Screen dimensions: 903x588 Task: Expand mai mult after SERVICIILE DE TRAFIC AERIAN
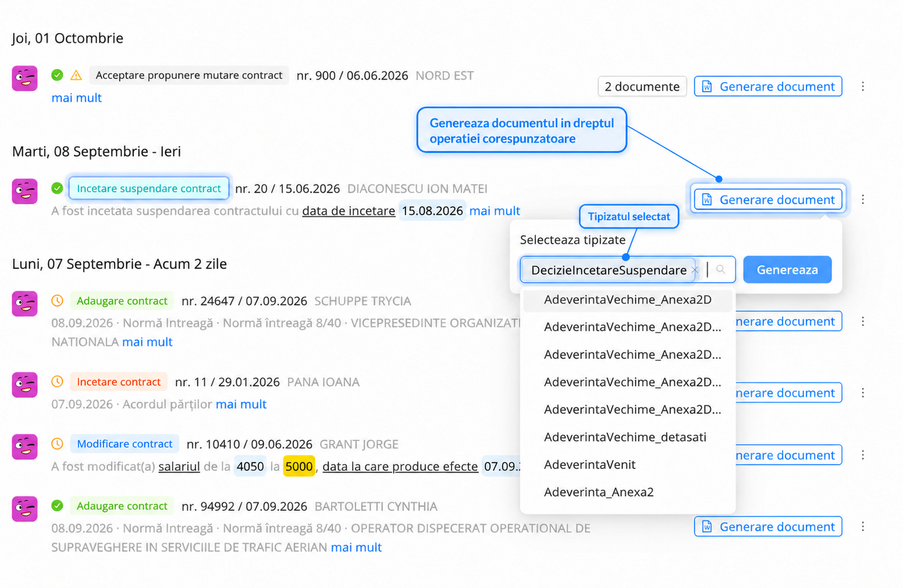(x=356, y=547)
